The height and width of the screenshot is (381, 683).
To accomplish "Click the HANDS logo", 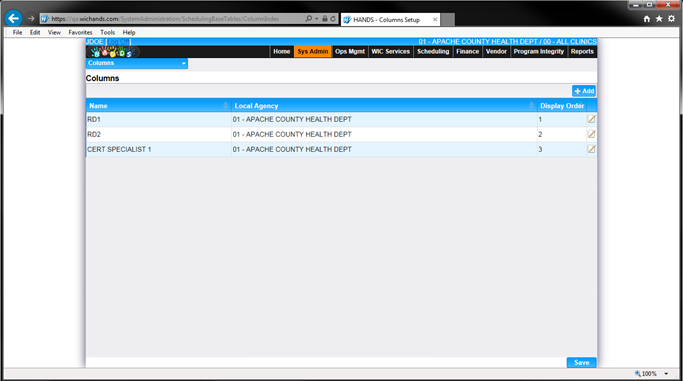I will click(112, 52).
